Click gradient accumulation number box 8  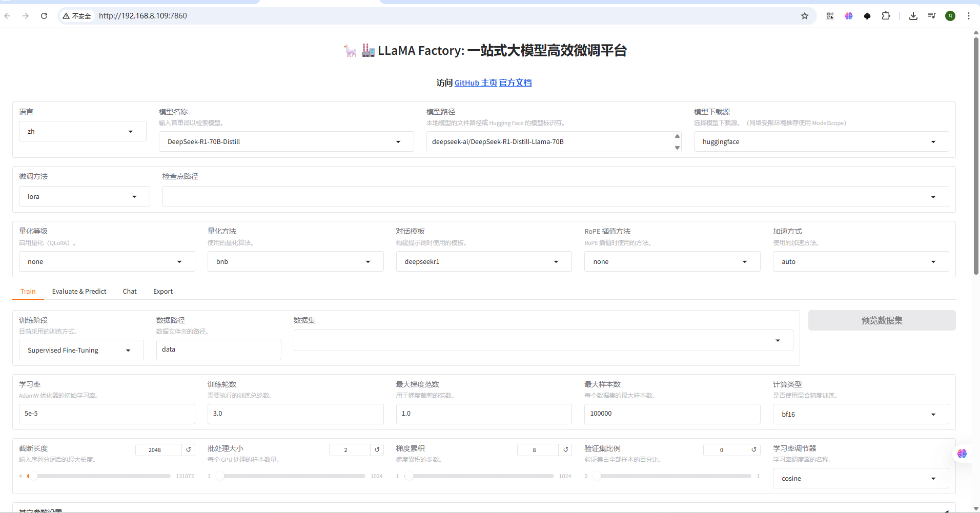[538, 449]
